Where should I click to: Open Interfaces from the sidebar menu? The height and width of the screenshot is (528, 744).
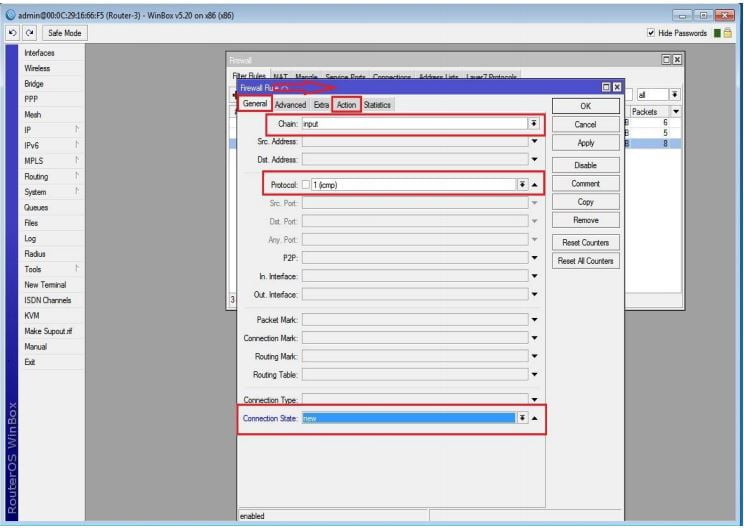click(40, 53)
